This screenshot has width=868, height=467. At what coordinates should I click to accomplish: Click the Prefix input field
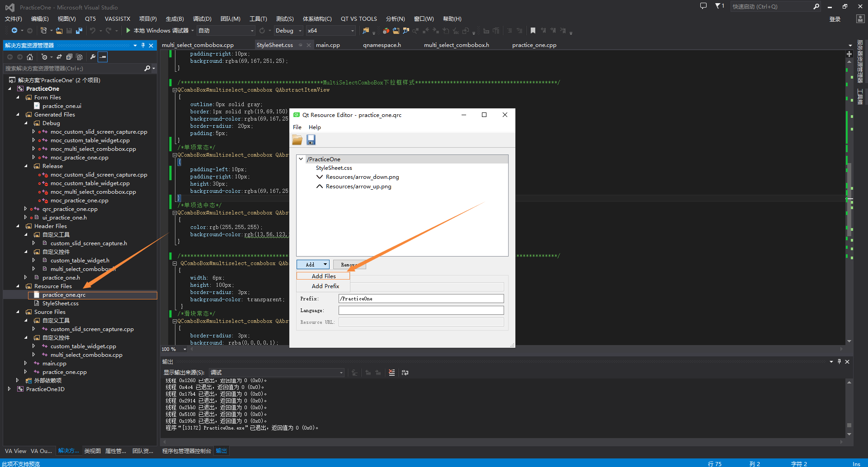coord(421,299)
